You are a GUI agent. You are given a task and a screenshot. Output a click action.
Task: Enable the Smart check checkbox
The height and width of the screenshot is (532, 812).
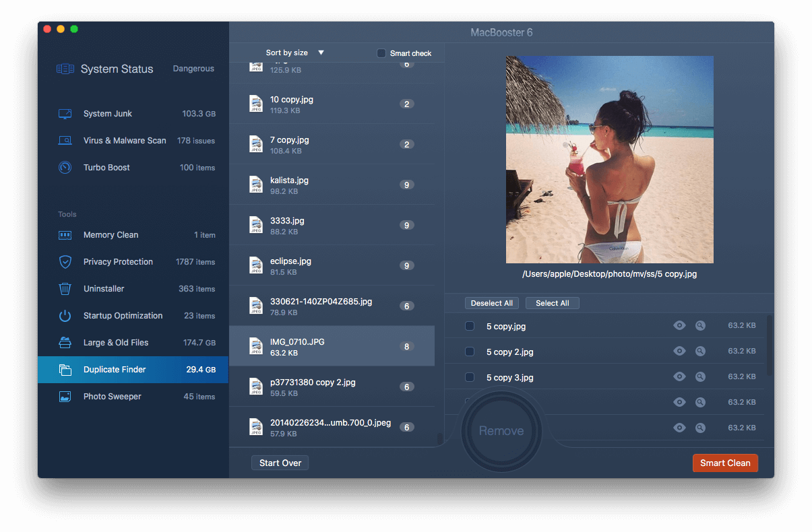(381, 53)
